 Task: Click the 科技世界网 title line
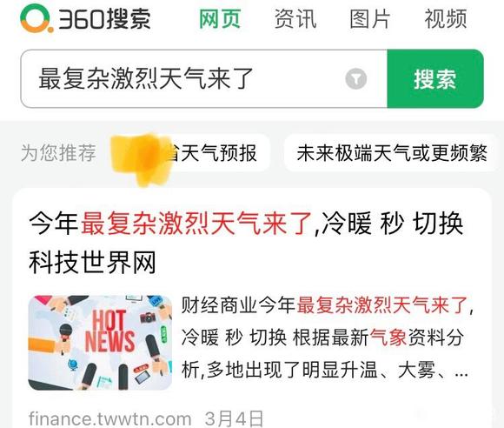click(x=93, y=263)
